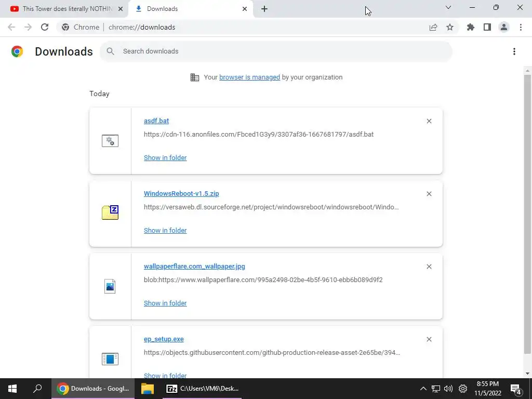Click the Chrome logo beside Downloads heading

17,51
